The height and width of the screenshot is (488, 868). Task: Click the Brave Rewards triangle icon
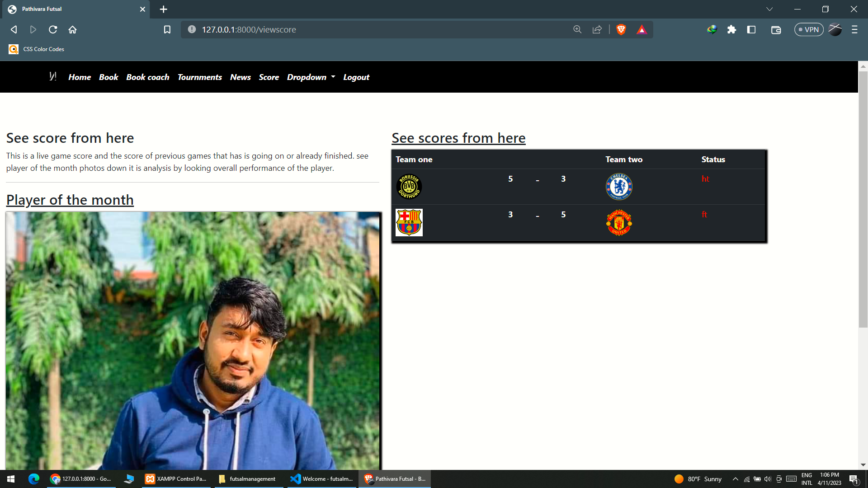coord(642,29)
